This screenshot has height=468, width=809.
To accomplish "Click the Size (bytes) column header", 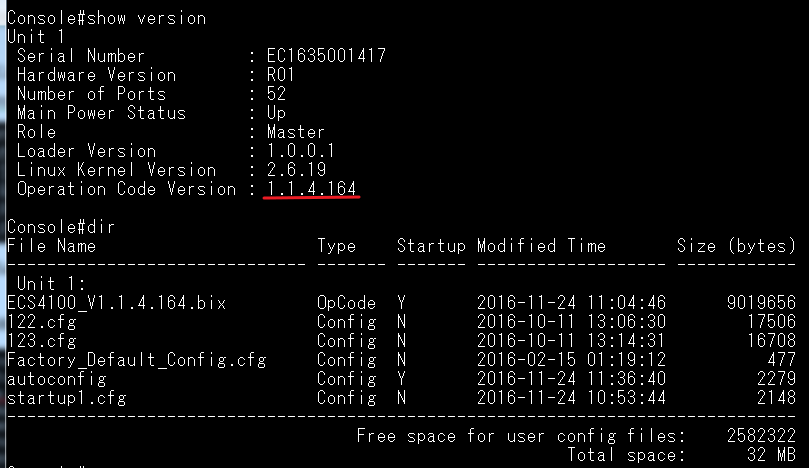I will (x=736, y=246).
